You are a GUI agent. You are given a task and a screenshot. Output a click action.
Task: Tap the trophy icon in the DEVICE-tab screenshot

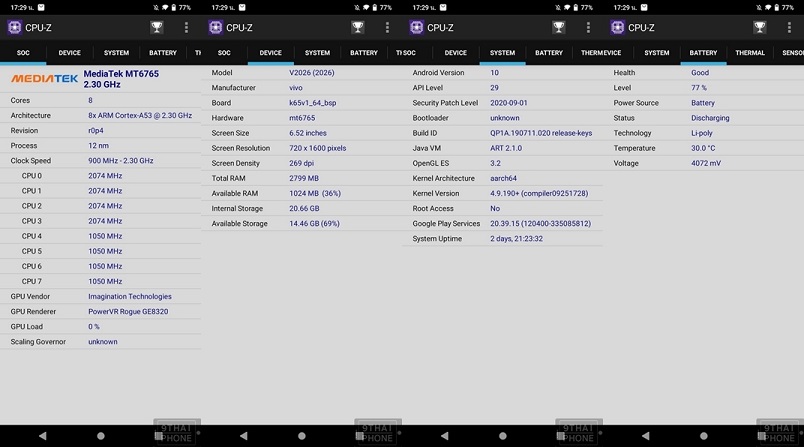coord(357,27)
